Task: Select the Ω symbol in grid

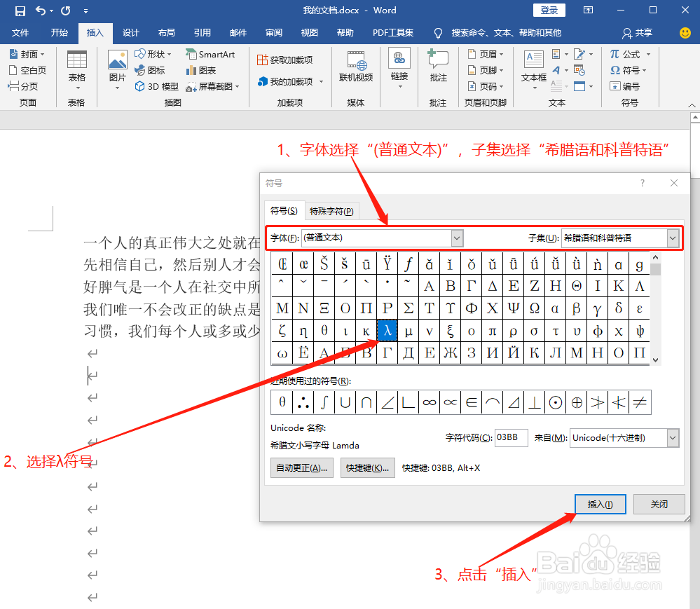Action: pos(535,308)
